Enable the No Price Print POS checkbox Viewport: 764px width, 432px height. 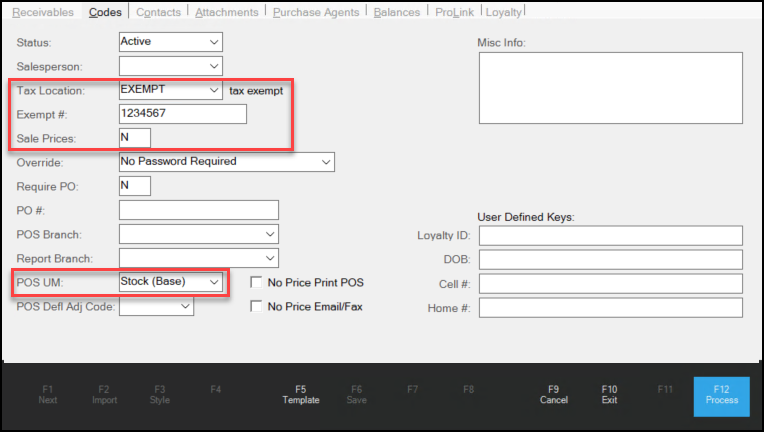(x=256, y=283)
